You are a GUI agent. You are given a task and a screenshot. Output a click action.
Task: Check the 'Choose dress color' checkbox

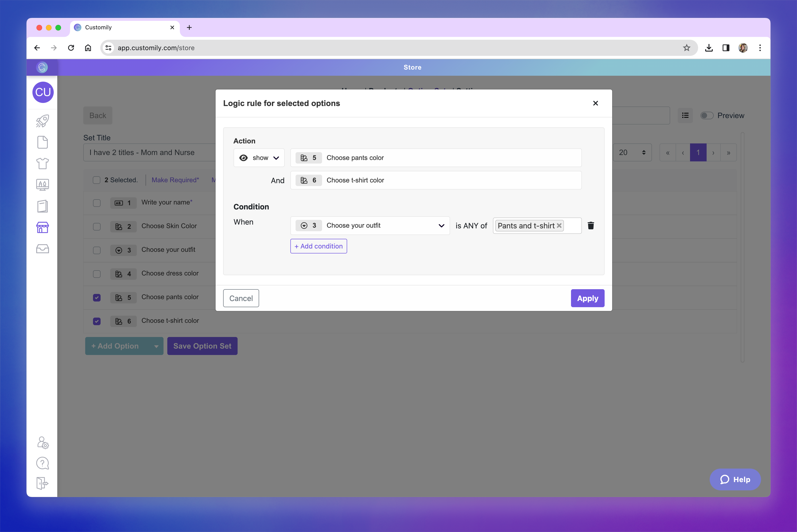(x=97, y=274)
